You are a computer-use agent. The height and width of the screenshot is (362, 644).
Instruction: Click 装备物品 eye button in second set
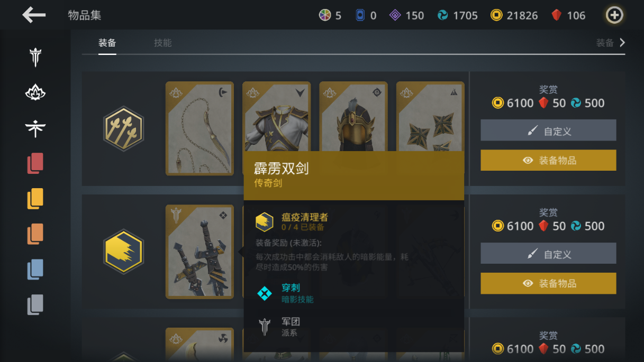point(548,283)
